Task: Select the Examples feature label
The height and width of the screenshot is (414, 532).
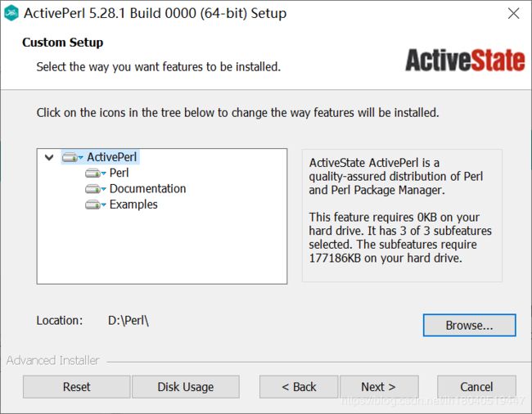Action: (x=133, y=205)
